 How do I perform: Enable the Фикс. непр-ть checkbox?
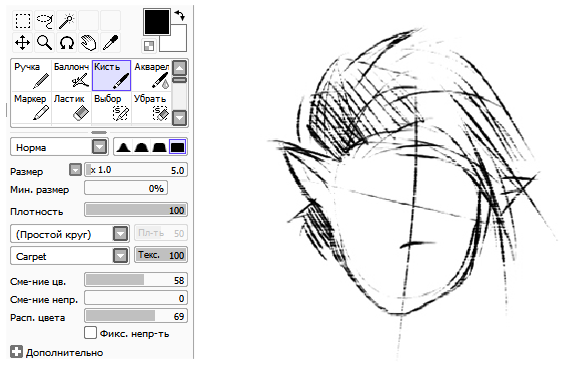pyautogui.click(x=90, y=333)
